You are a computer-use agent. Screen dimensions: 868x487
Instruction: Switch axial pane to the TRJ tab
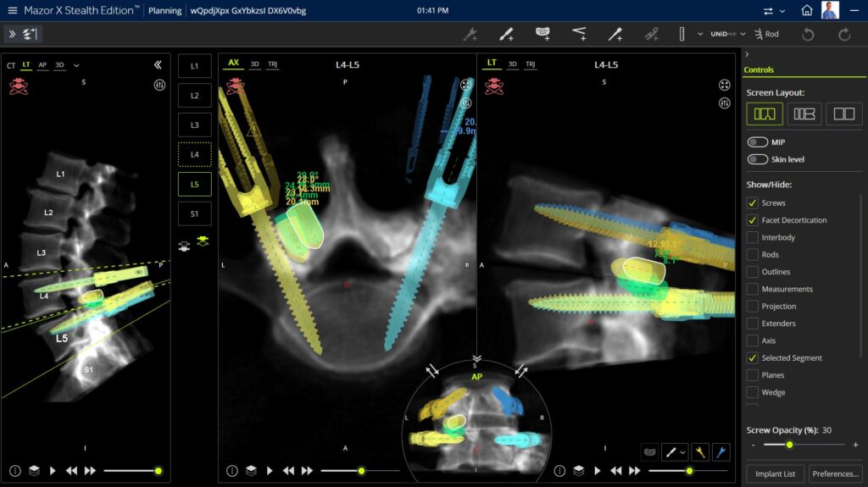[x=272, y=64]
